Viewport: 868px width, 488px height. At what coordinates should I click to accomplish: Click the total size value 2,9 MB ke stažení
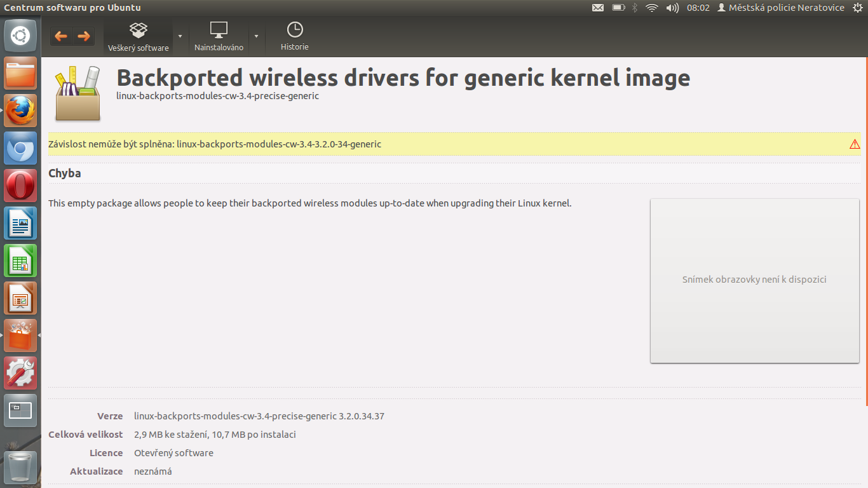click(215, 435)
